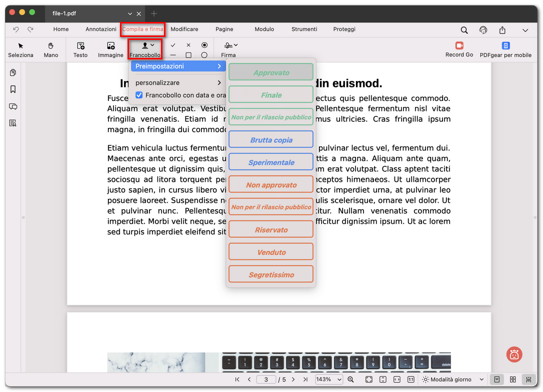Image resolution: width=543 pixels, height=392 pixels.
Task: Select the filled radio button tool
Action: (x=204, y=45)
